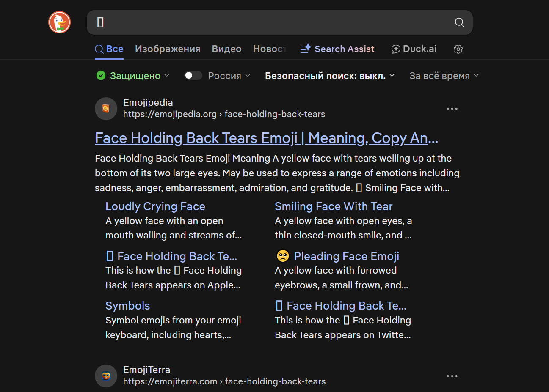Click the text 'A yellow face with furrowed'
The height and width of the screenshot is (392, 549).
tap(336, 270)
